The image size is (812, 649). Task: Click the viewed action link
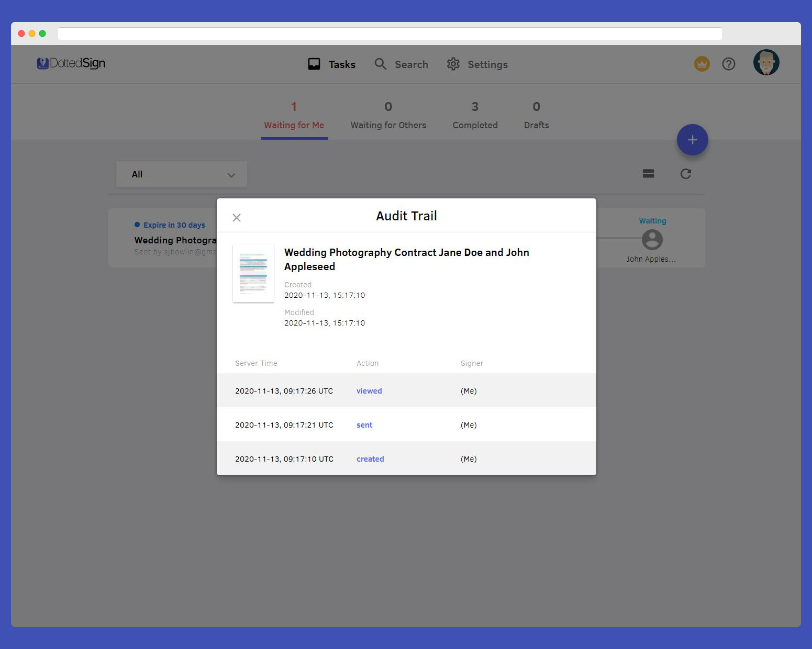[x=369, y=391]
